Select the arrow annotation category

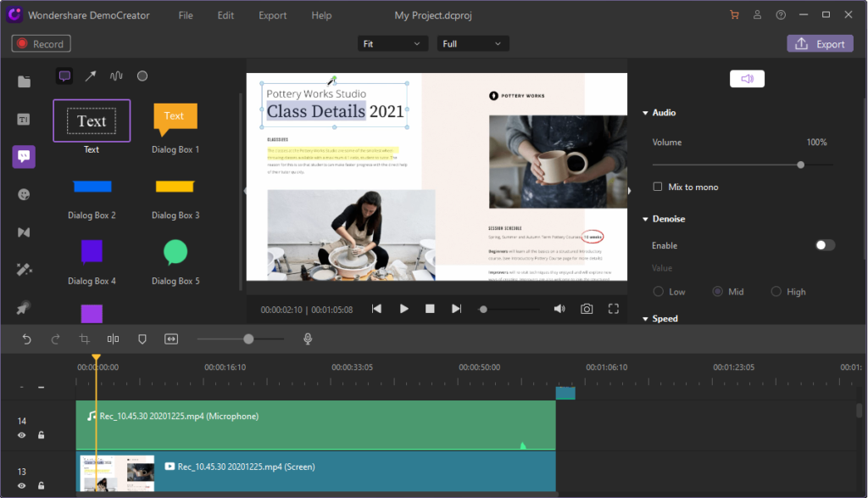(x=91, y=76)
